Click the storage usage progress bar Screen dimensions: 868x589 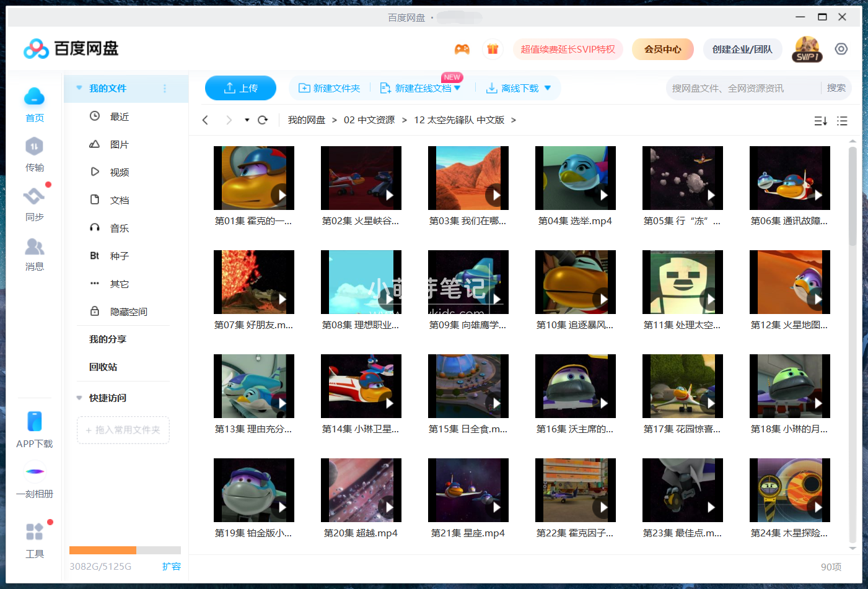pos(123,549)
